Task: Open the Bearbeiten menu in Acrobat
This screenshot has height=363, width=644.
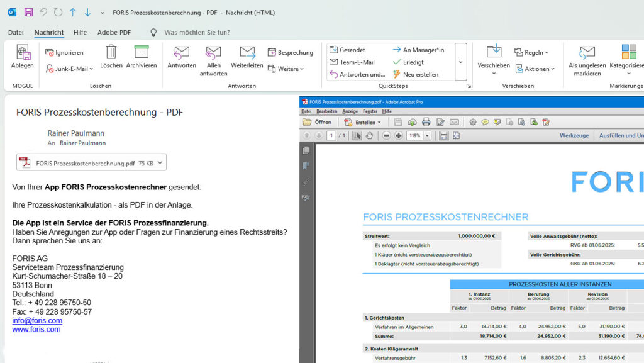Action: tap(326, 111)
